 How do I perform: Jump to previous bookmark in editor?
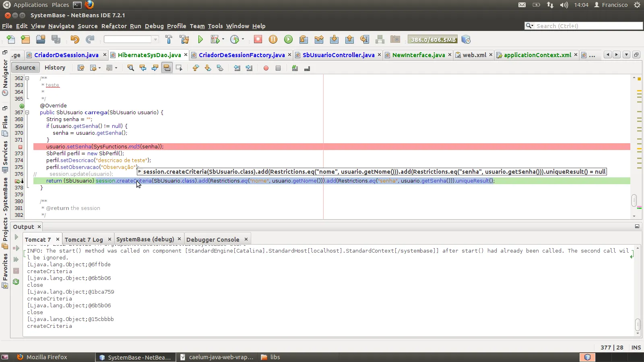(196, 68)
